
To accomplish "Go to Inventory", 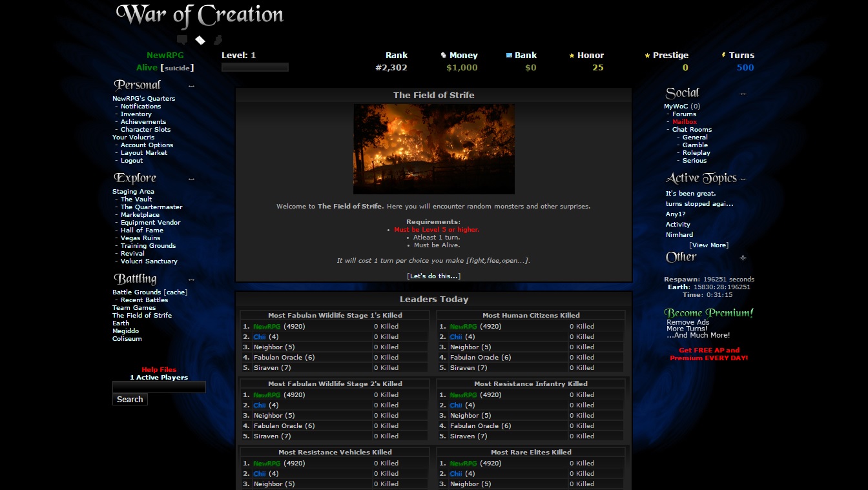I will click(x=136, y=114).
